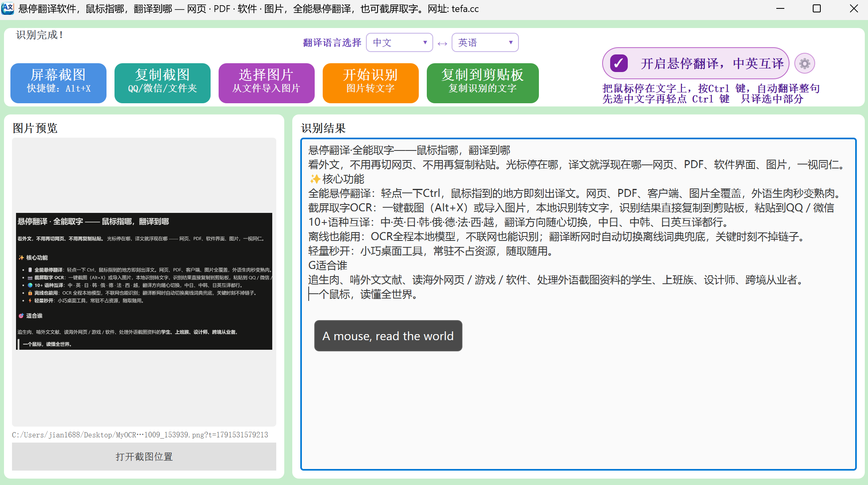
Task: Toggle the hover translation checkbox
Action: pos(619,63)
